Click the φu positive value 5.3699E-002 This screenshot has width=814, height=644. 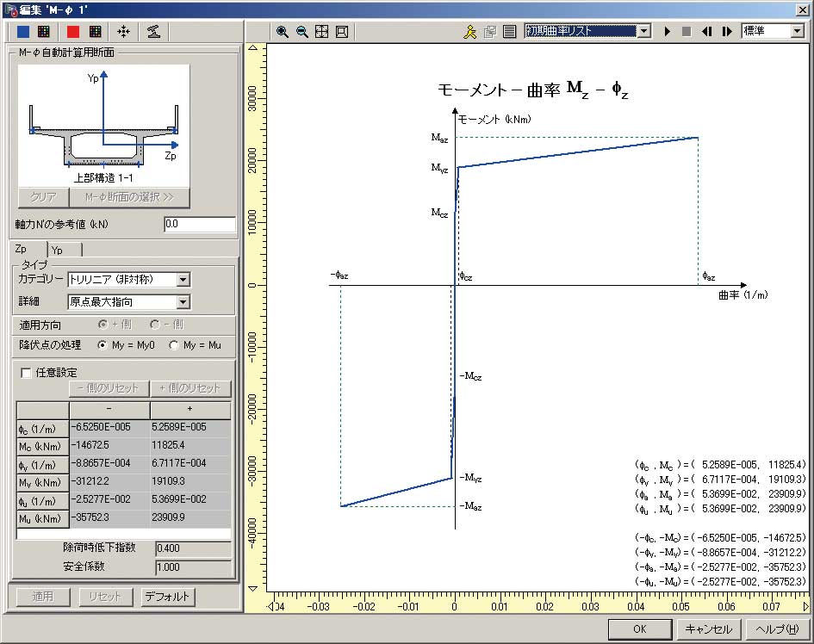coord(190,499)
